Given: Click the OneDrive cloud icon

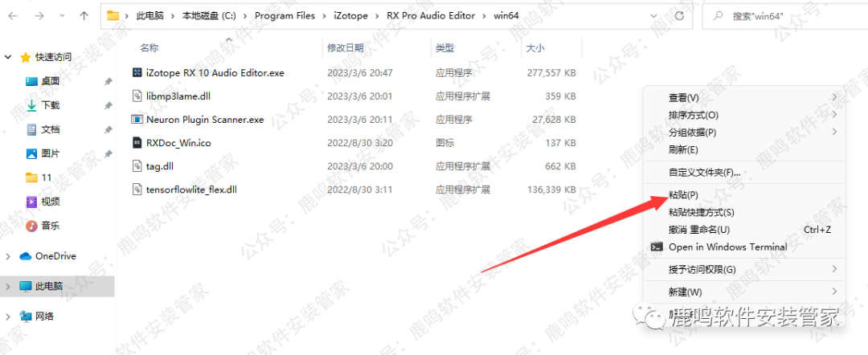Looking at the screenshot, I should [x=26, y=256].
